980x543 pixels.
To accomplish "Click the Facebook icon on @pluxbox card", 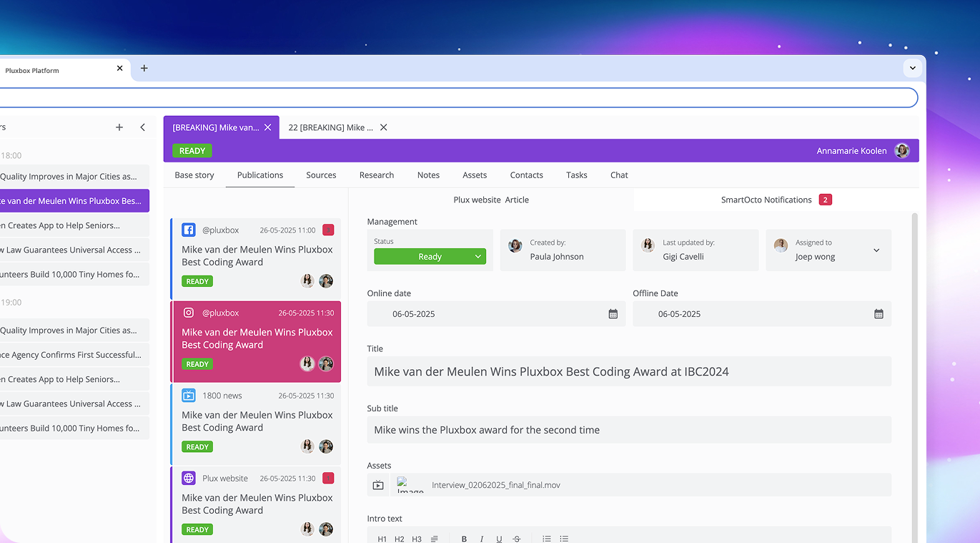I will click(189, 230).
